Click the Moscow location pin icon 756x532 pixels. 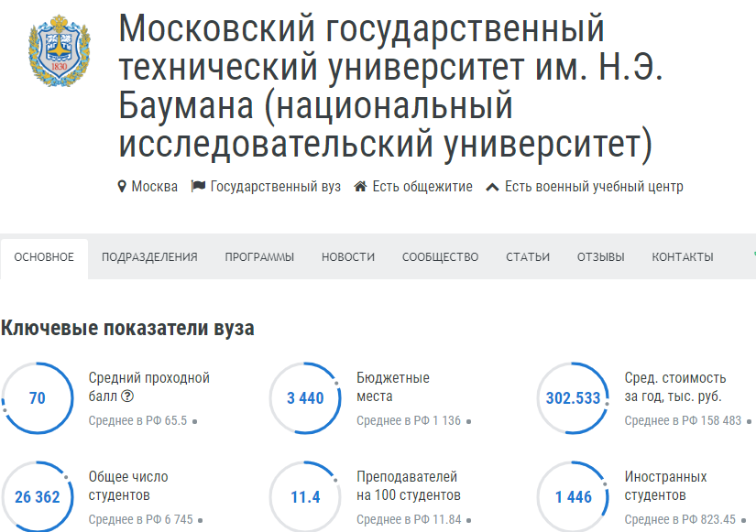coord(122,187)
